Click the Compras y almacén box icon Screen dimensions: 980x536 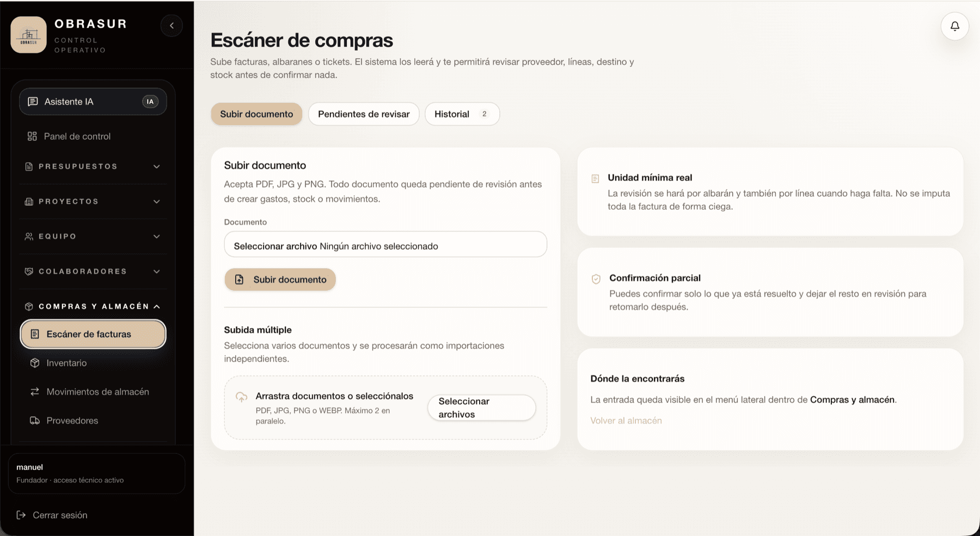(x=29, y=306)
